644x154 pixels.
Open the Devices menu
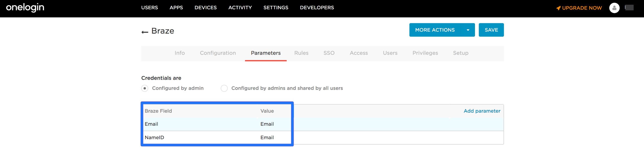[206, 8]
